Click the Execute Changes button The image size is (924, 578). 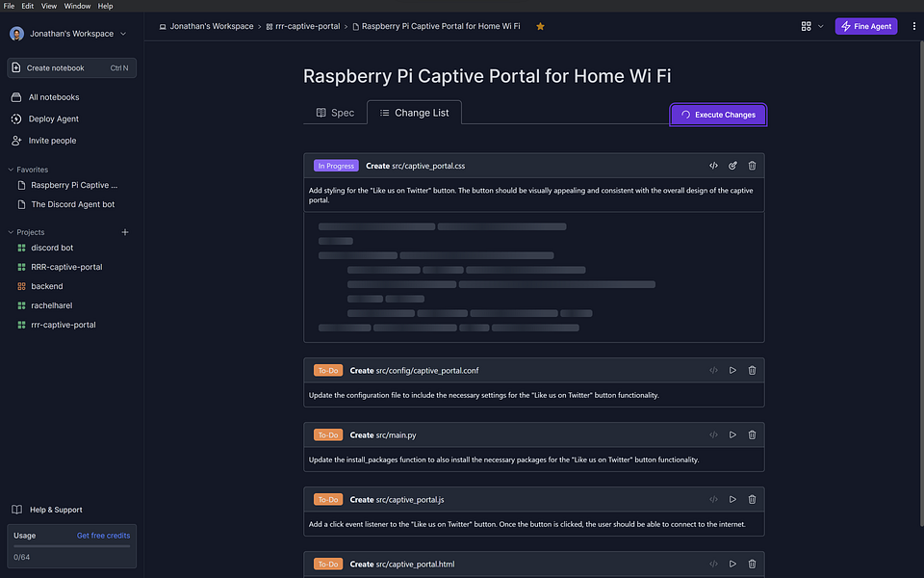pos(718,115)
